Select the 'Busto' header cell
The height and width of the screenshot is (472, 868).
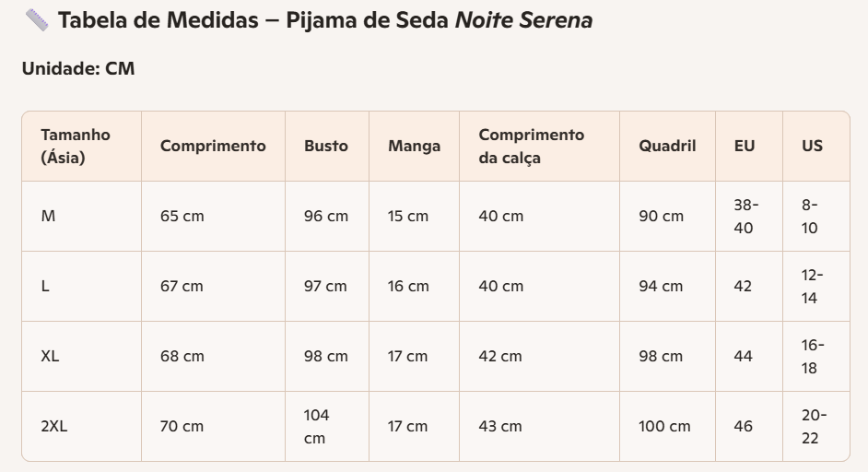pyautogui.click(x=326, y=147)
